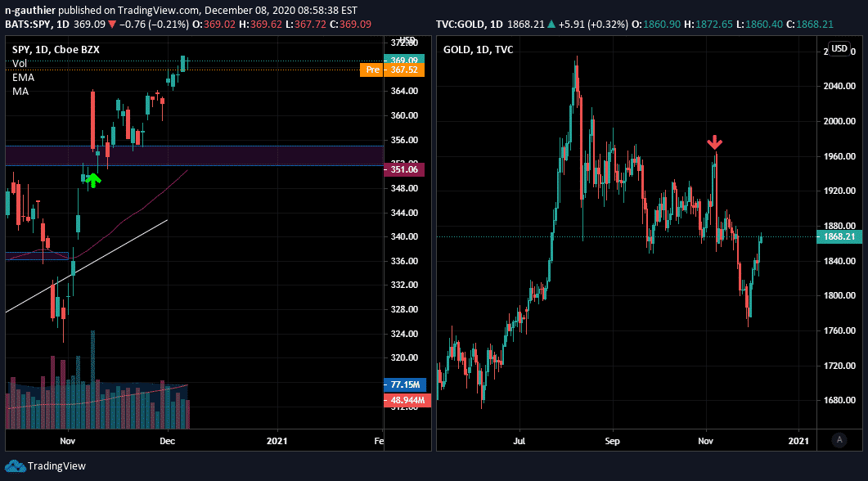Select the 'SPY, 1D, Cboe BZX' legend title
868x481 pixels.
(x=56, y=49)
